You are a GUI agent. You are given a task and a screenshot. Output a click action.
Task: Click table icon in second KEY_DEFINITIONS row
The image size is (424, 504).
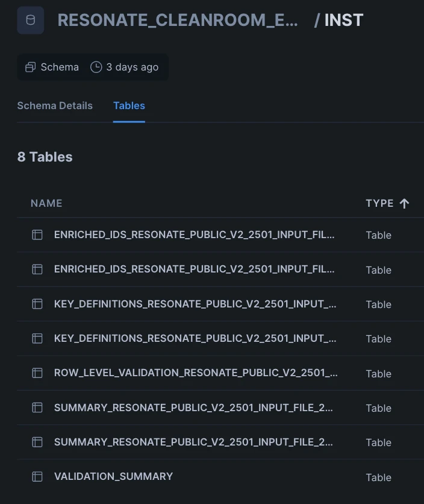coord(37,338)
